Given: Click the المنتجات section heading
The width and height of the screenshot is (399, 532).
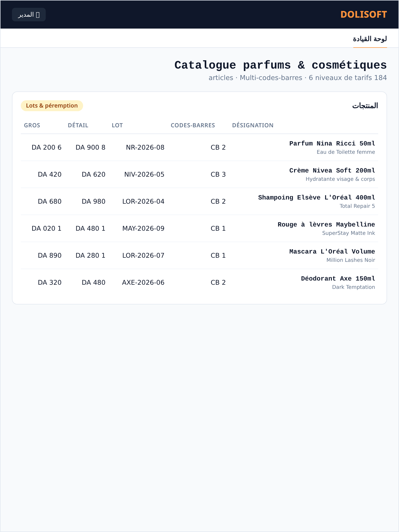Looking at the screenshot, I should pyautogui.click(x=365, y=106).
